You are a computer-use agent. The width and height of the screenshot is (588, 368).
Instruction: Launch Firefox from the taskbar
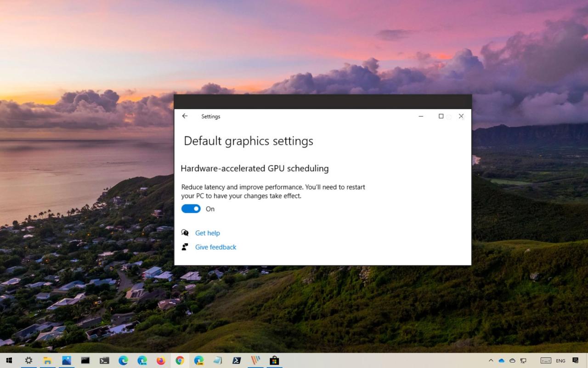click(160, 360)
